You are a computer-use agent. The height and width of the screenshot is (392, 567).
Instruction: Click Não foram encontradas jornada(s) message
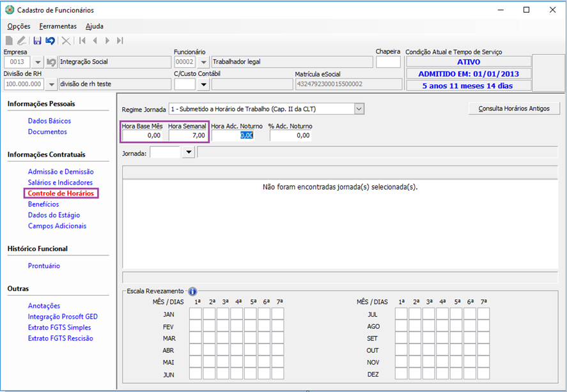pos(340,187)
